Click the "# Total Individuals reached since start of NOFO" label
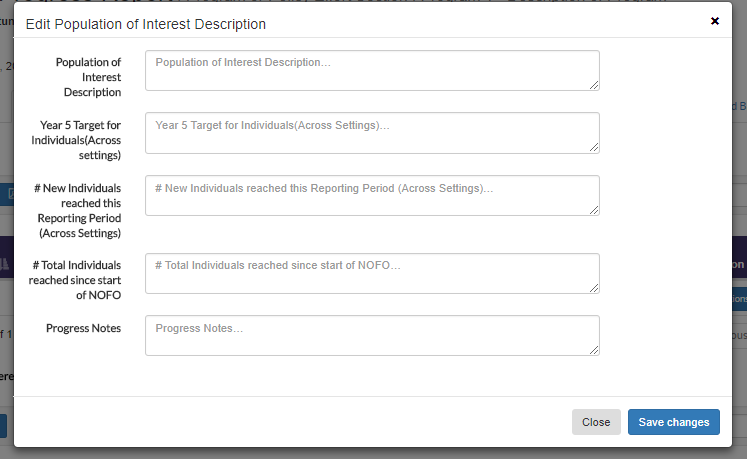This screenshot has width=747, height=459. tap(76, 280)
